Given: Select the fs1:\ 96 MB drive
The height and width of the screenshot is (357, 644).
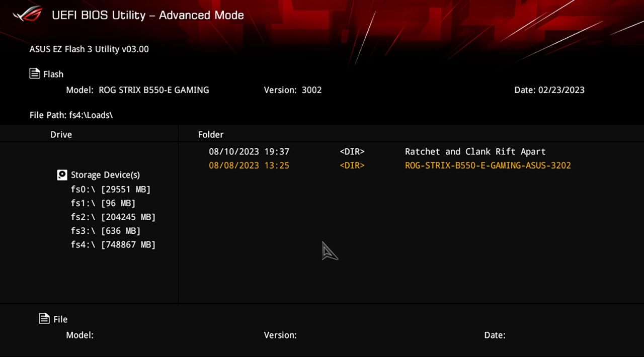Looking at the screenshot, I should (103, 203).
